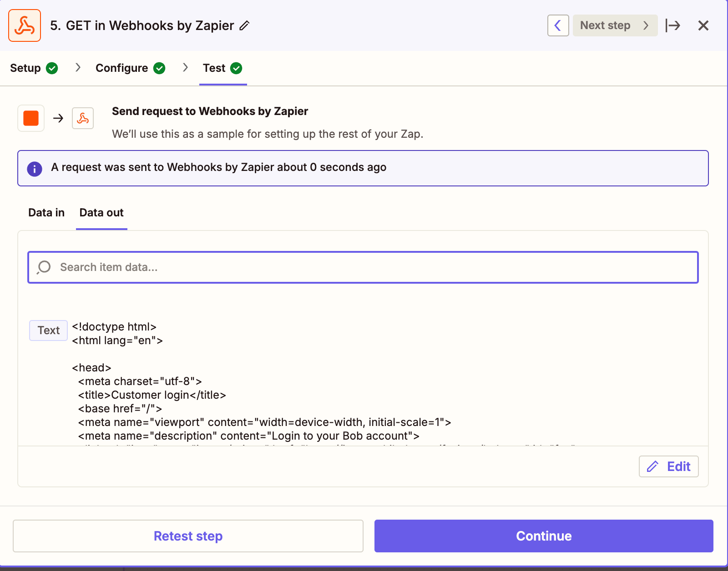Switch to the Data in tab
The width and height of the screenshot is (728, 571).
point(46,213)
